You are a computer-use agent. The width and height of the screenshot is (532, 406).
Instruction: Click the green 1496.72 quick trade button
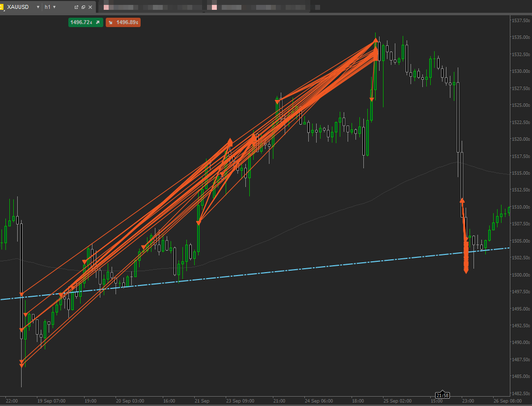pos(86,23)
